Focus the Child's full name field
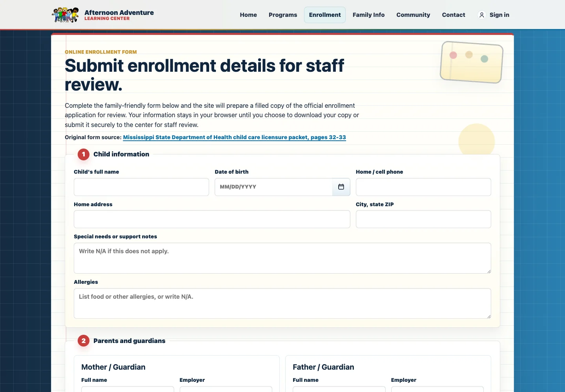This screenshot has height=392, width=565. click(x=141, y=187)
